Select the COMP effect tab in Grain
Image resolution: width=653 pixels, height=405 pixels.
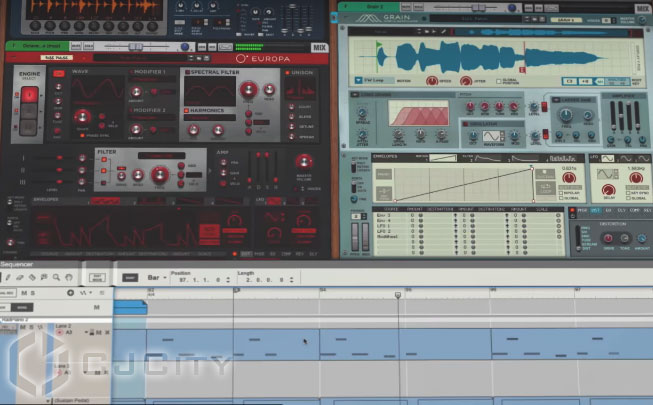[635, 211]
